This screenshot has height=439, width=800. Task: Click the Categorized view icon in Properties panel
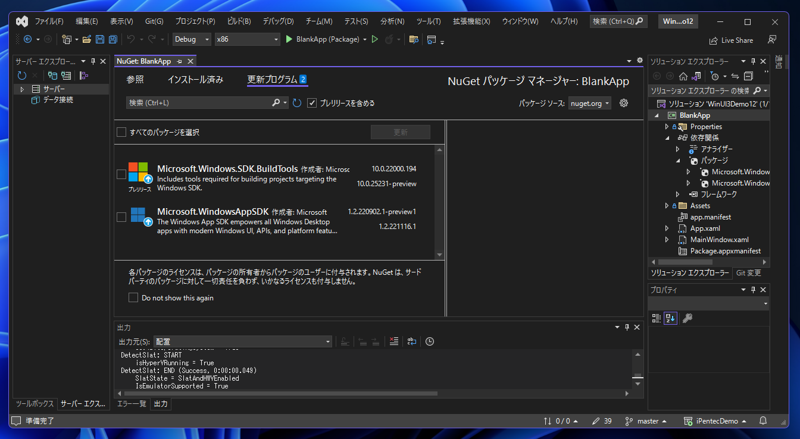[657, 319]
